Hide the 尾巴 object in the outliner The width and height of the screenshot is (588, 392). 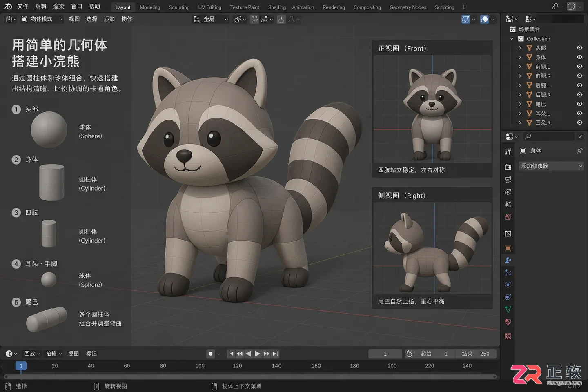[x=579, y=104]
